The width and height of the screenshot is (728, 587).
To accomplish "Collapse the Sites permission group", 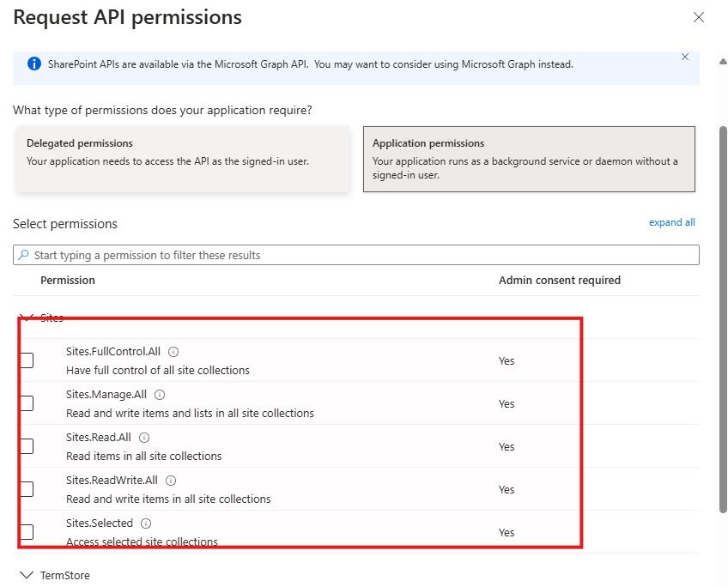I will click(27, 318).
